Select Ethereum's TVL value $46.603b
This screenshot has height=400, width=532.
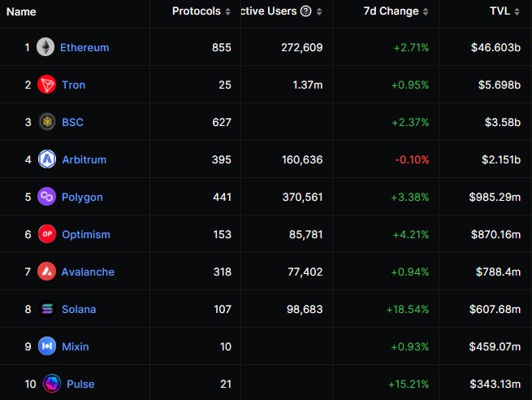click(495, 47)
